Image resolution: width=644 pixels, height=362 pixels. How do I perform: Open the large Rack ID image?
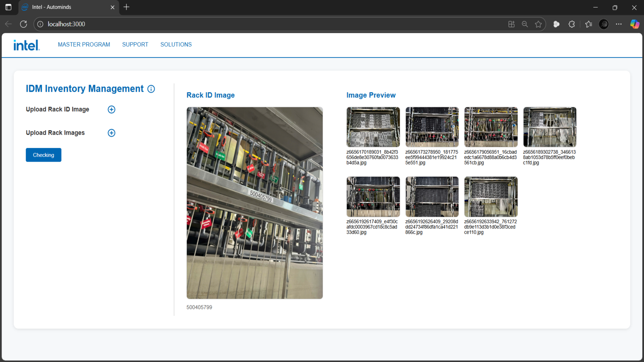[255, 203]
